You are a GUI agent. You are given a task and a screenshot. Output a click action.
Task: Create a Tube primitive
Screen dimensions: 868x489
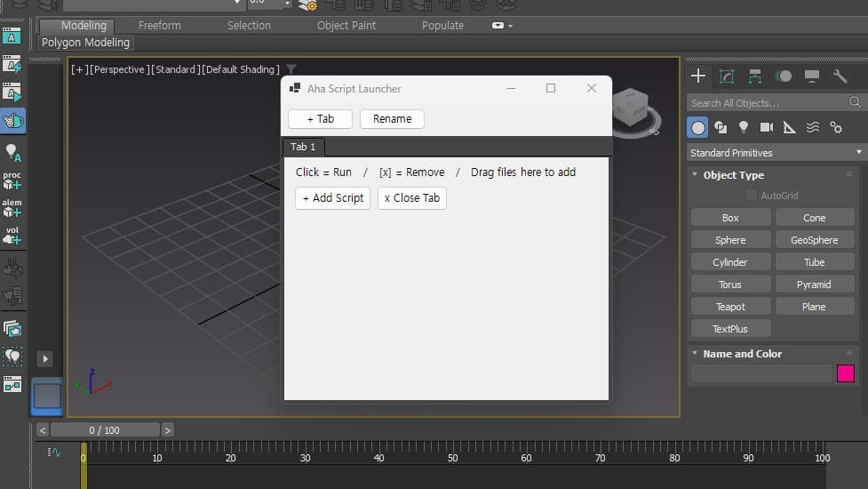(x=815, y=262)
